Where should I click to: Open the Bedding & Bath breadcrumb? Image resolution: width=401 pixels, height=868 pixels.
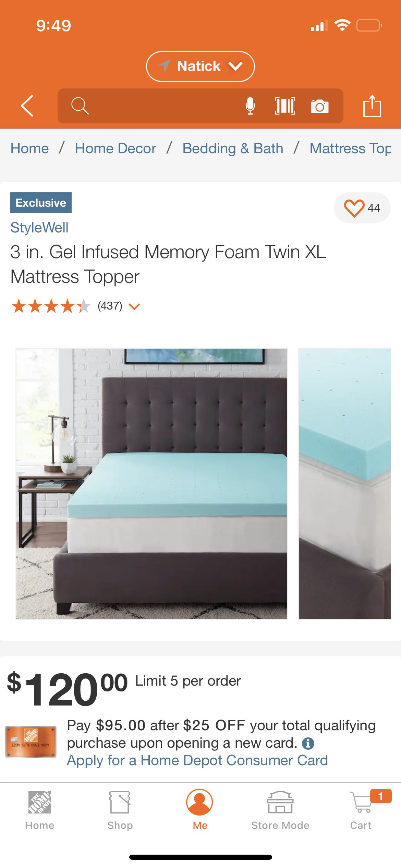pos(233,148)
